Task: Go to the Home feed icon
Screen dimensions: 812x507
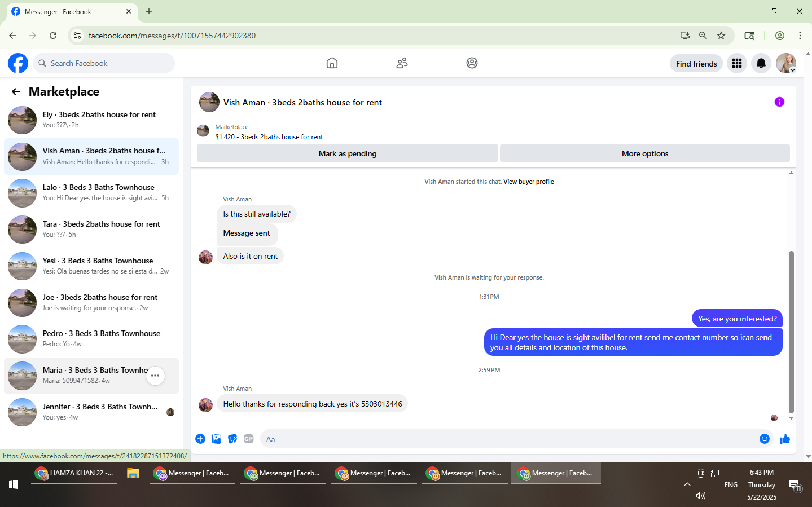Action: point(332,63)
